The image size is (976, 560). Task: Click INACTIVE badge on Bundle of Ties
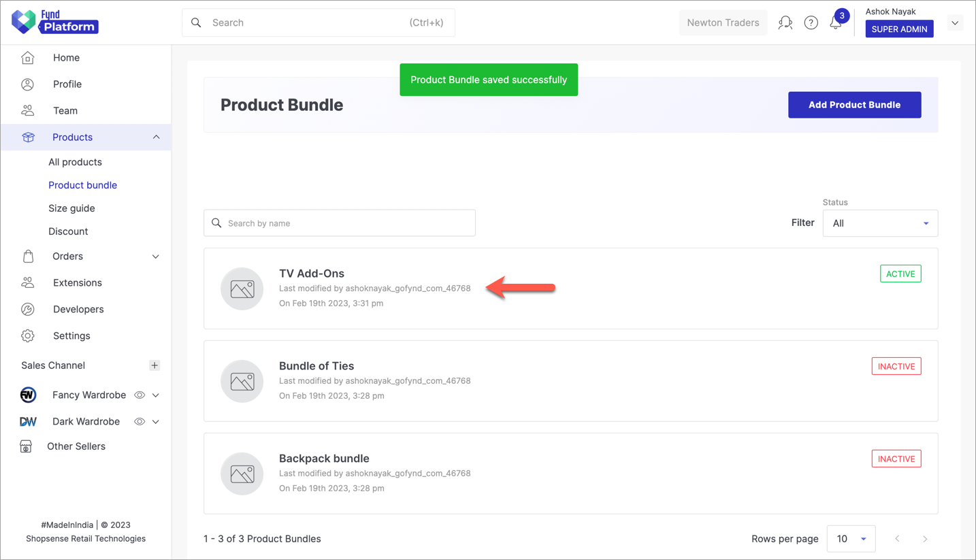point(896,366)
